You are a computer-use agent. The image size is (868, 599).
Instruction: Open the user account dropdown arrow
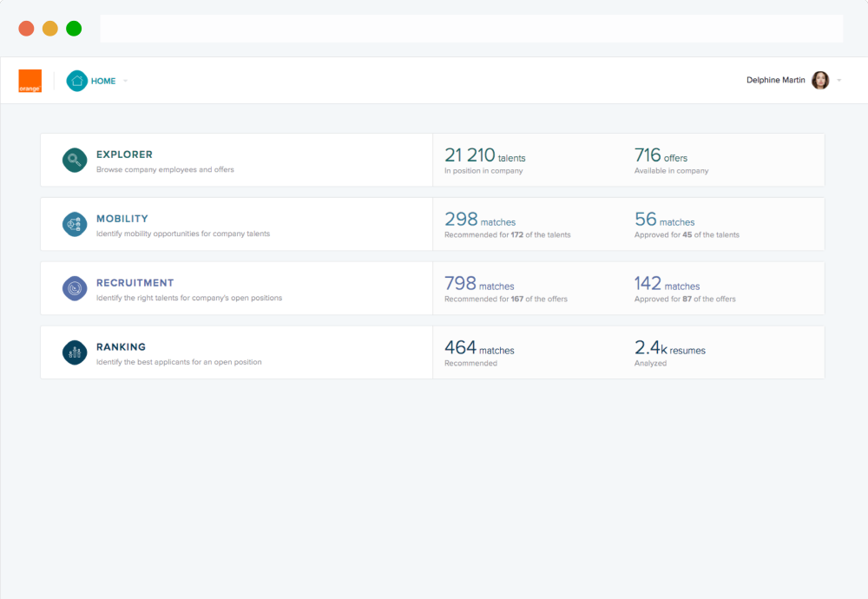(839, 81)
